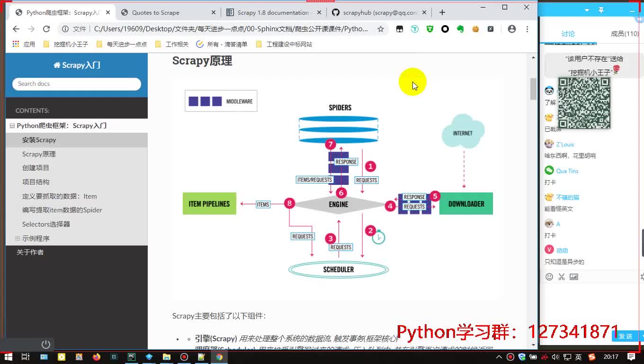Open the Windows Start menu
The image size is (644, 364).
8,357
